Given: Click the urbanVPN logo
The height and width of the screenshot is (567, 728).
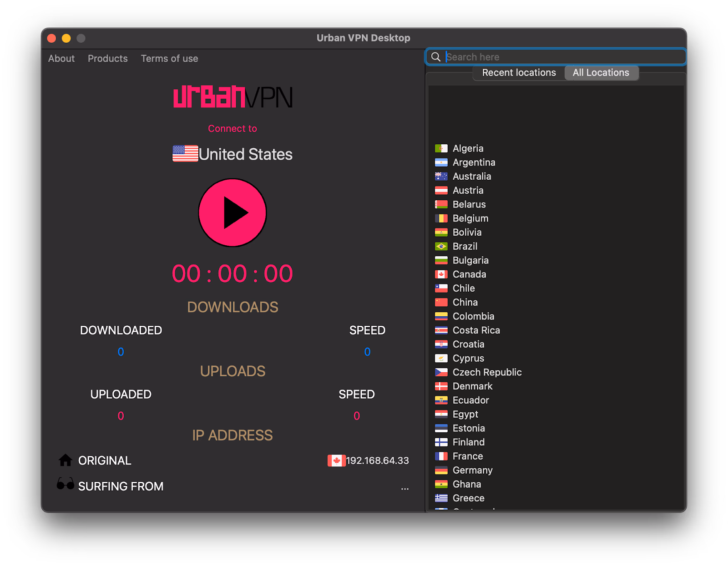Looking at the screenshot, I should (x=233, y=96).
